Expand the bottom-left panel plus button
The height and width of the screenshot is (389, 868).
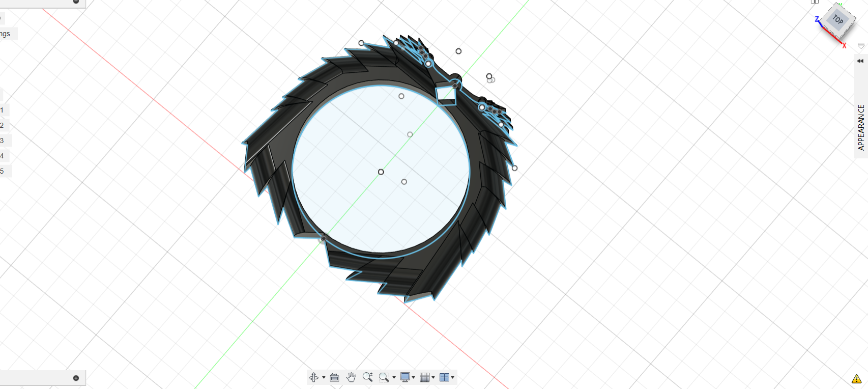click(x=76, y=378)
